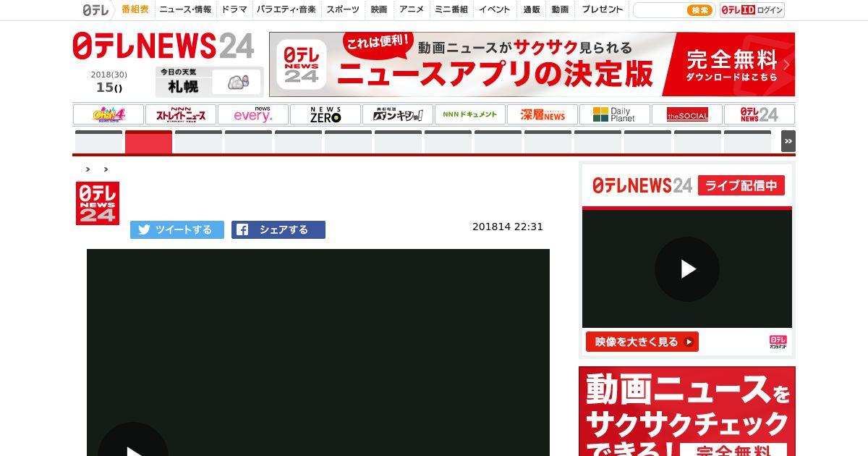
Task: Open the NEWS ZERO program logo
Action: (325, 114)
